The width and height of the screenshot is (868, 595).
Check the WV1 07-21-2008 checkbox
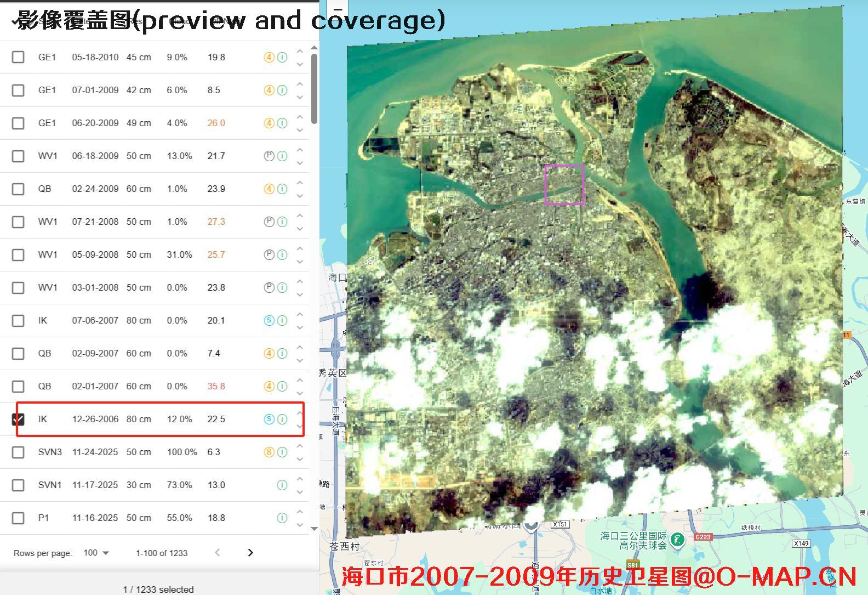[x=18, y=222]
